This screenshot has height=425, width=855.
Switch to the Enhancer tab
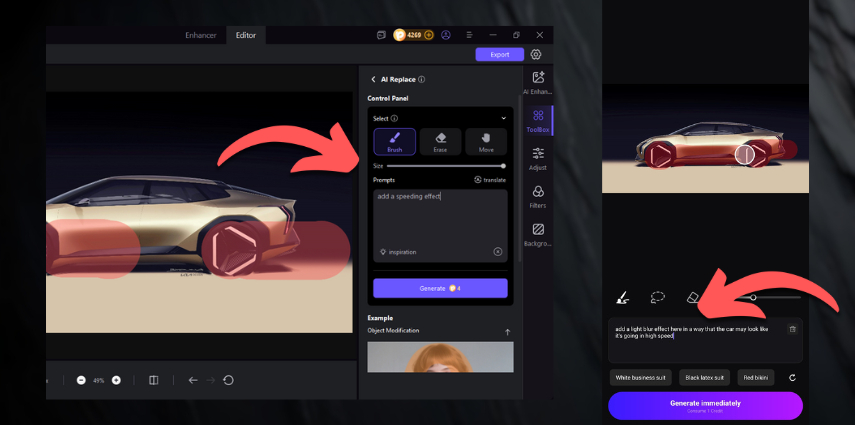point(200,35)
